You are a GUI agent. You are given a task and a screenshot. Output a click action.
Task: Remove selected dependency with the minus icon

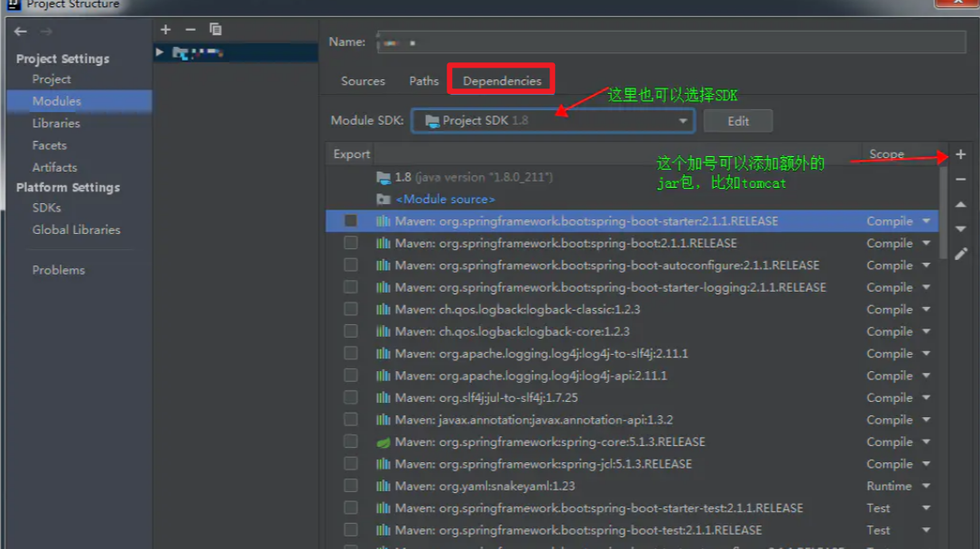[960, 179]
